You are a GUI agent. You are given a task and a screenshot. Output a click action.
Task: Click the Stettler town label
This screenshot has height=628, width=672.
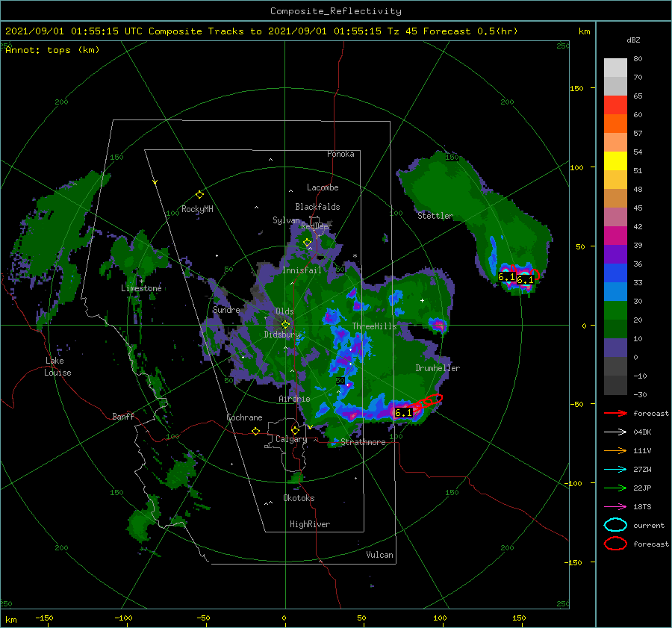point(435,216)
